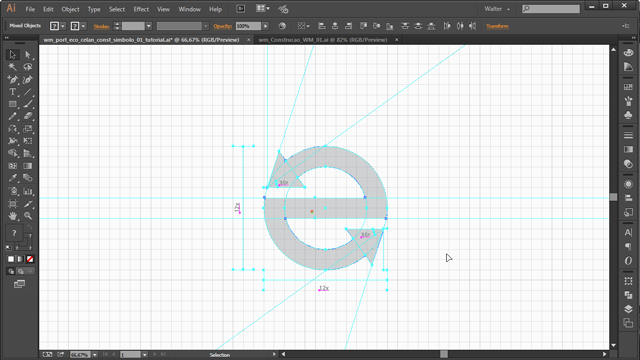Open the Symbols panel icon
The width and height of the screenshot is (640, 360).
(x=628, y=115)
